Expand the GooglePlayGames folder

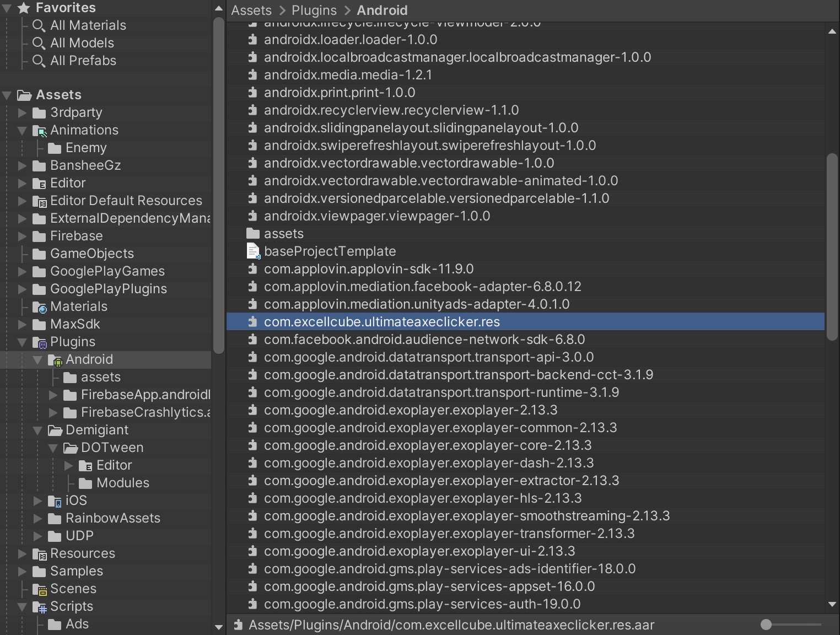point(22,271)
